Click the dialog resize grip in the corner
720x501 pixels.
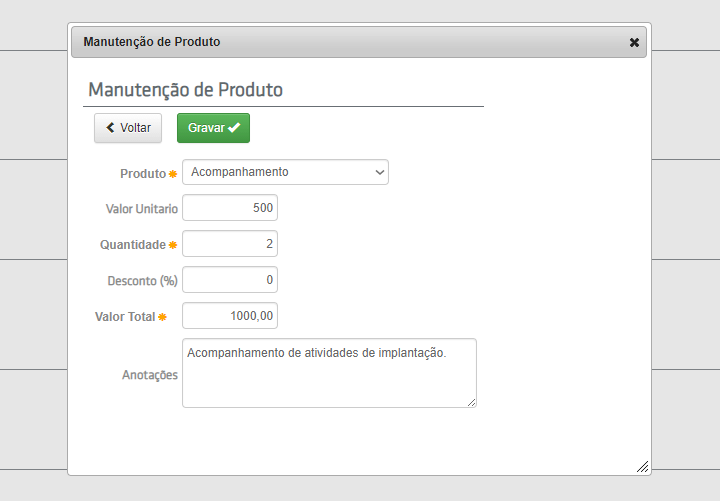coord(642,466)
